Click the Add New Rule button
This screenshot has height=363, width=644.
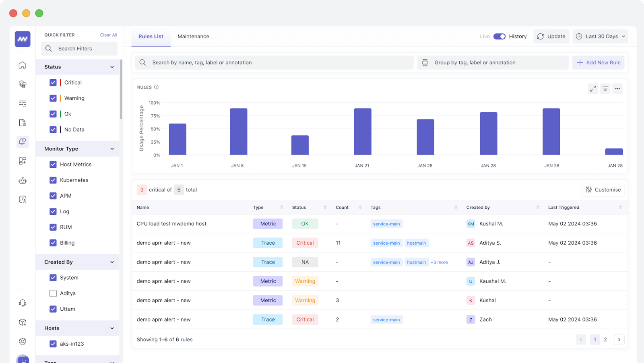(598, 62)
